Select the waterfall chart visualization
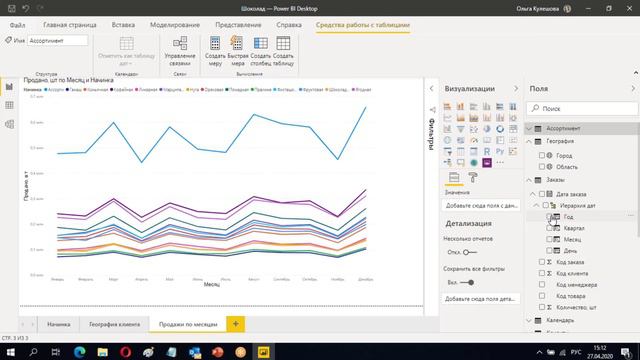This screenshot has height=360, width=640. (x=447, y=129)
